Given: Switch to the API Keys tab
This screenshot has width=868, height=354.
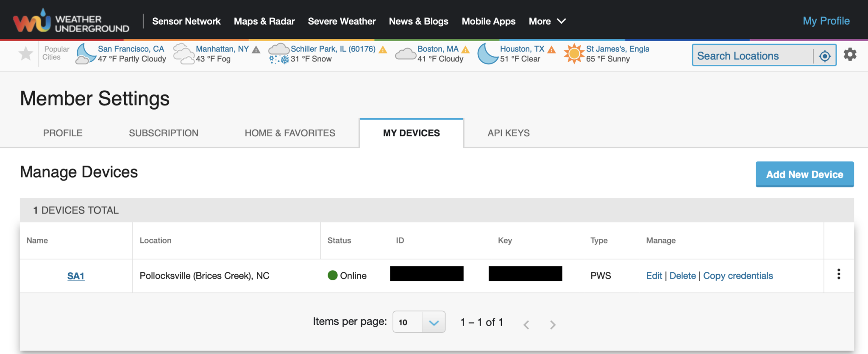Looking at the screenshot, I should pos(508,133).
